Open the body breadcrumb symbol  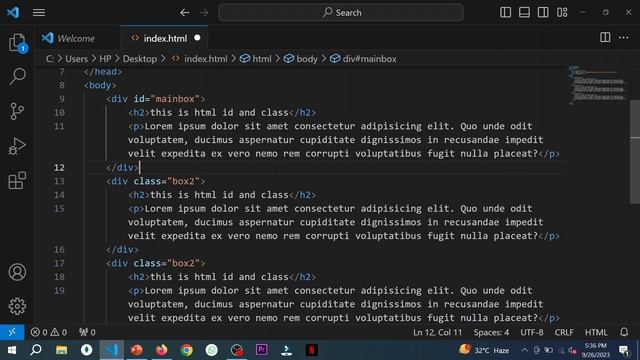(301, 59)
